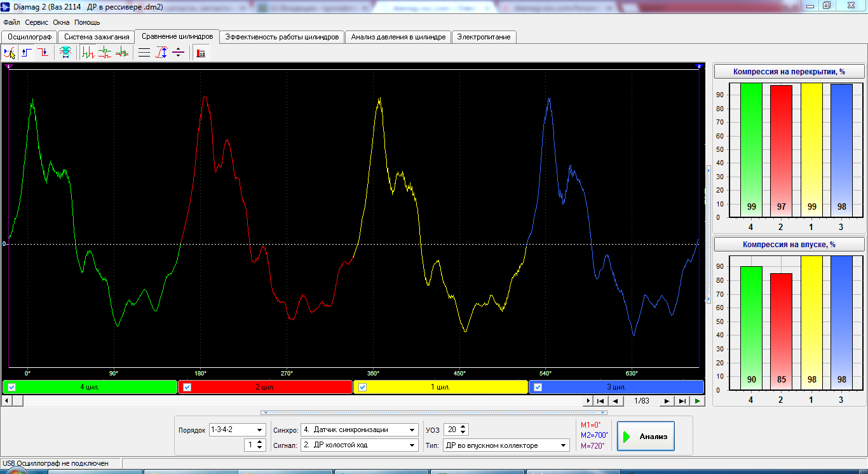Switch to the Система зажигания tab
Image resolution: width=868 pixels, height=474 pixels.
97,37
